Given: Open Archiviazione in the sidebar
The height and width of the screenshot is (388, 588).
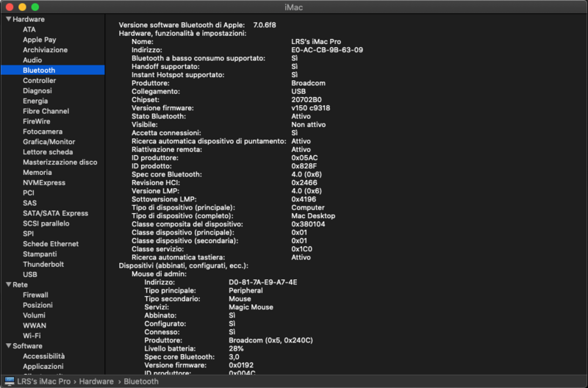Looking at the screenshot, I should coord(45,50).
